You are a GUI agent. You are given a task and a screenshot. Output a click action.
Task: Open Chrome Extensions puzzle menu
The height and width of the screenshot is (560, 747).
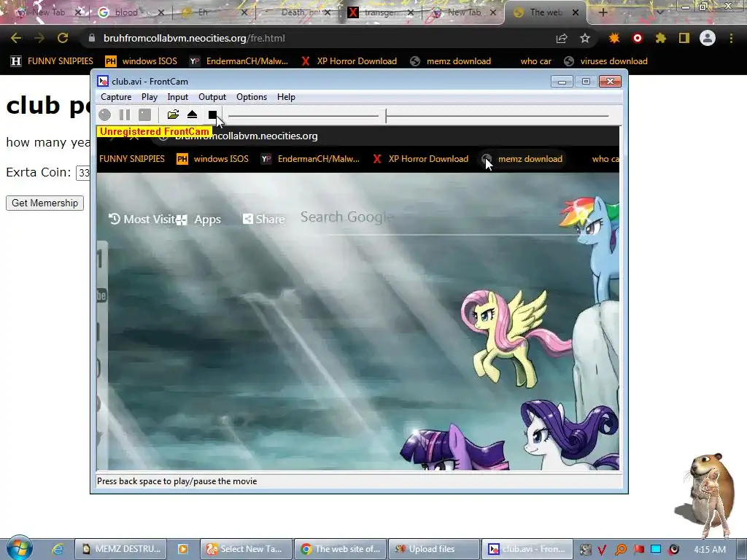(660, 38)
